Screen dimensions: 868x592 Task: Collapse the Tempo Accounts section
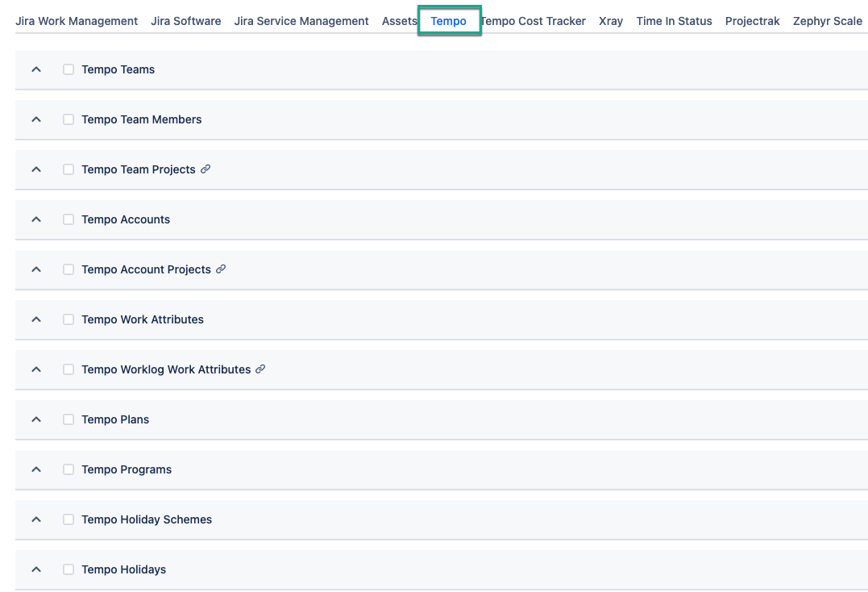coord(35,219)
